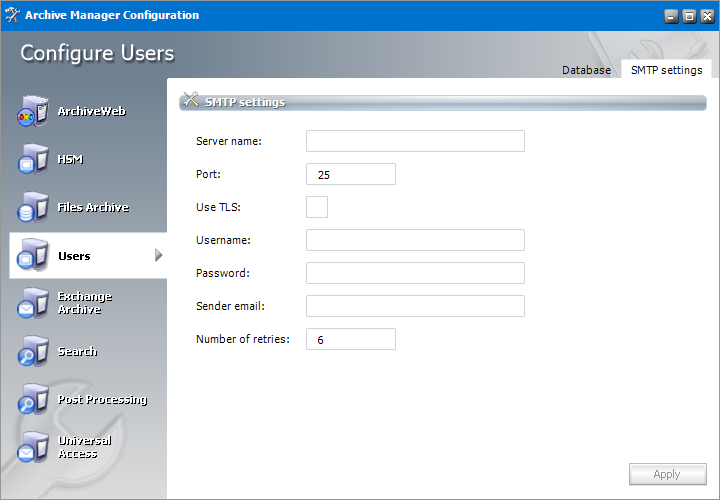The image size is (720, 500).
Task: Open the Search magnifier icon
Action: point(33,351)
